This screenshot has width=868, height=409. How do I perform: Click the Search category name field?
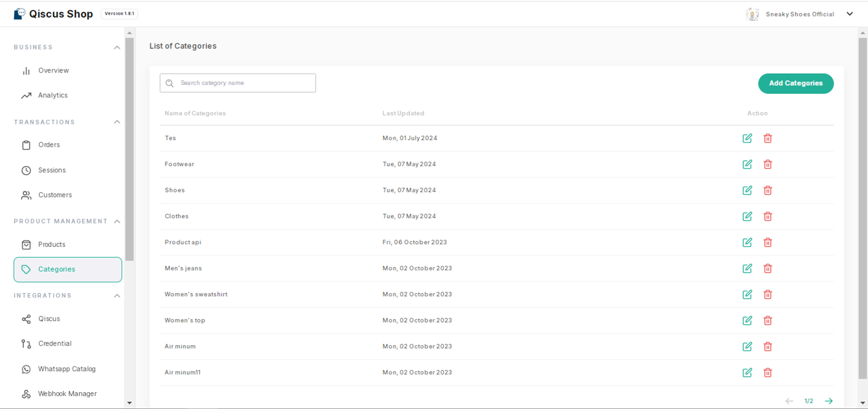[x=238, y=83]
